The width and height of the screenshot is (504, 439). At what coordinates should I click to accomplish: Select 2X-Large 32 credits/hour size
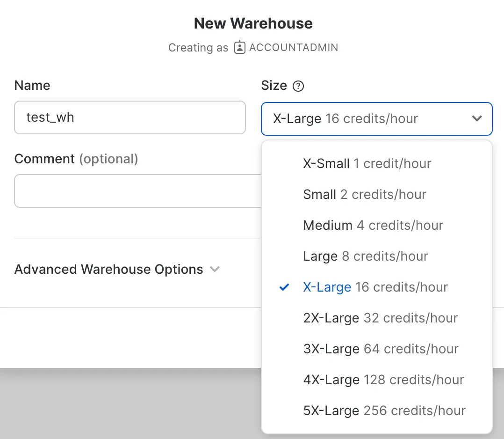(380, 318)
